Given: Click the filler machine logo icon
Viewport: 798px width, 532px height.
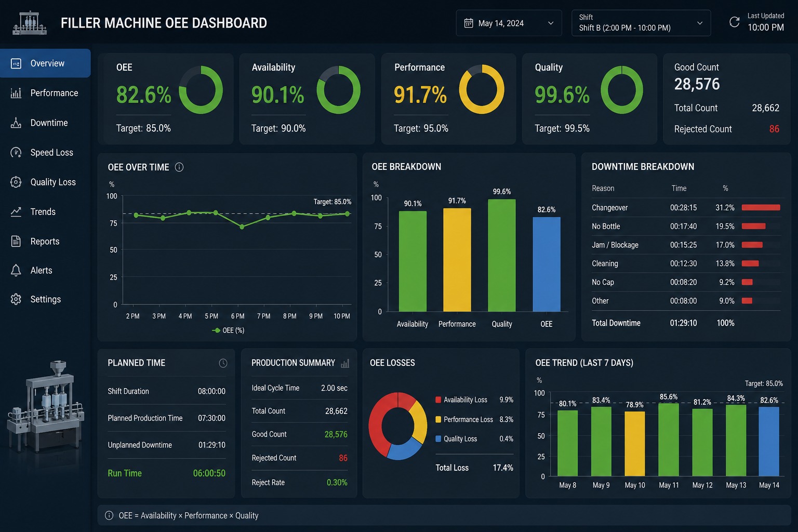Looking at the screenshot, I should tap(30, 23).
